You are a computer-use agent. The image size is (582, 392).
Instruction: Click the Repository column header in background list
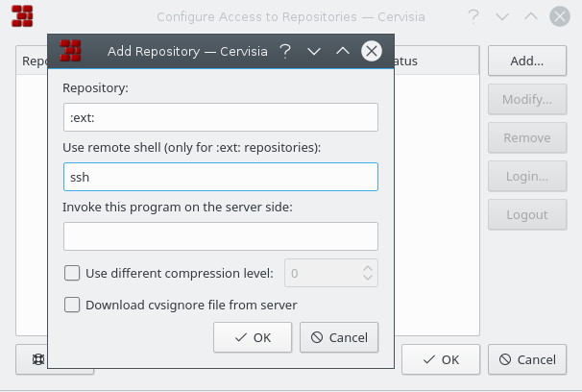click(x=32, y=61)
